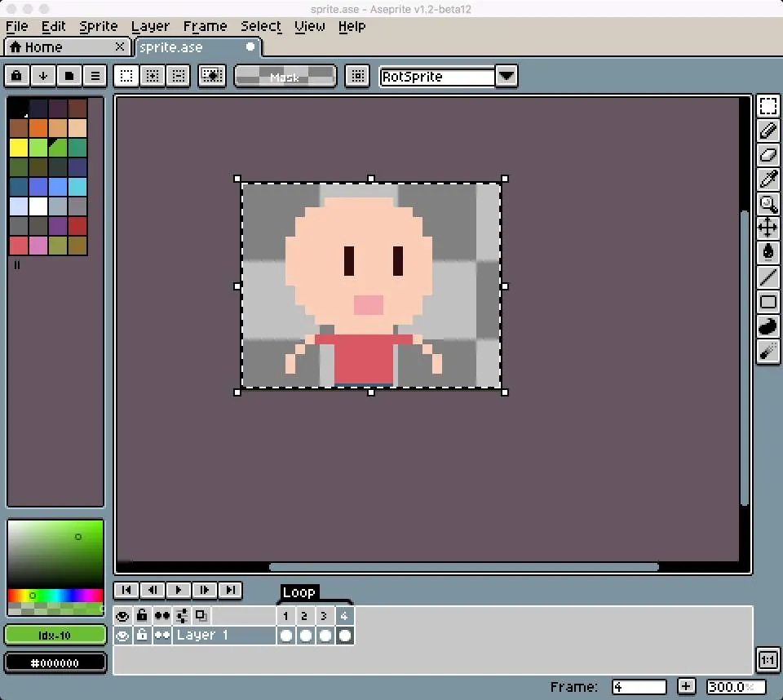Select the Rectangular Marquee tool
This screenshot has height=700, width=783.
tap(768, 106)
